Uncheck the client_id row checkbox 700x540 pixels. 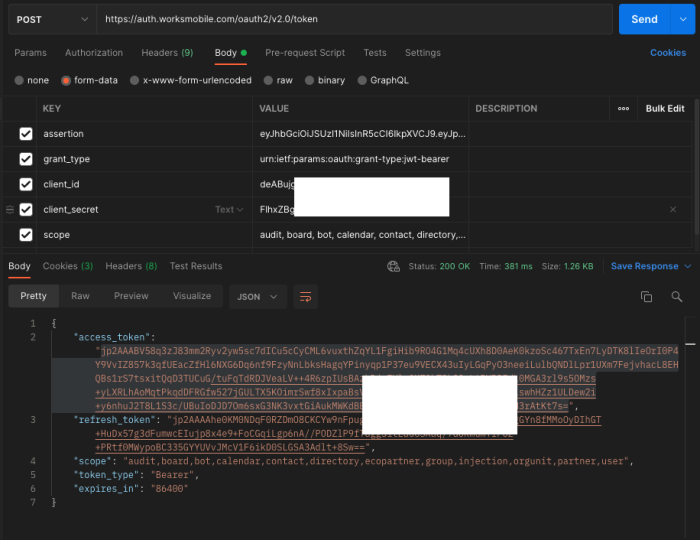[x=26, y=184]
